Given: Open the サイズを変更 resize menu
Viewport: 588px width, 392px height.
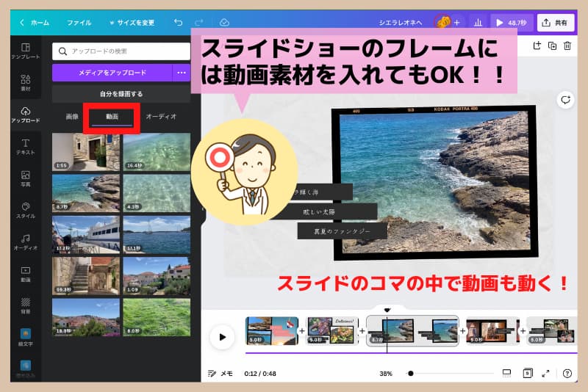Looking at the screenshot, I should 132,23.
